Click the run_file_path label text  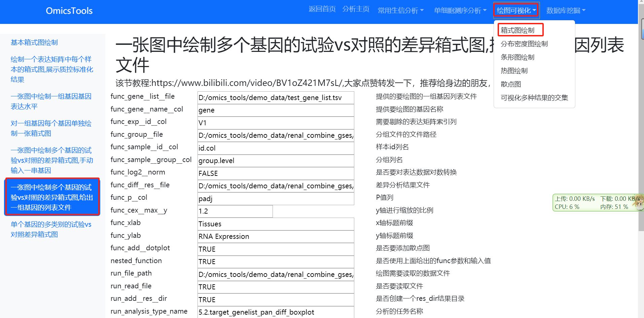131,273
